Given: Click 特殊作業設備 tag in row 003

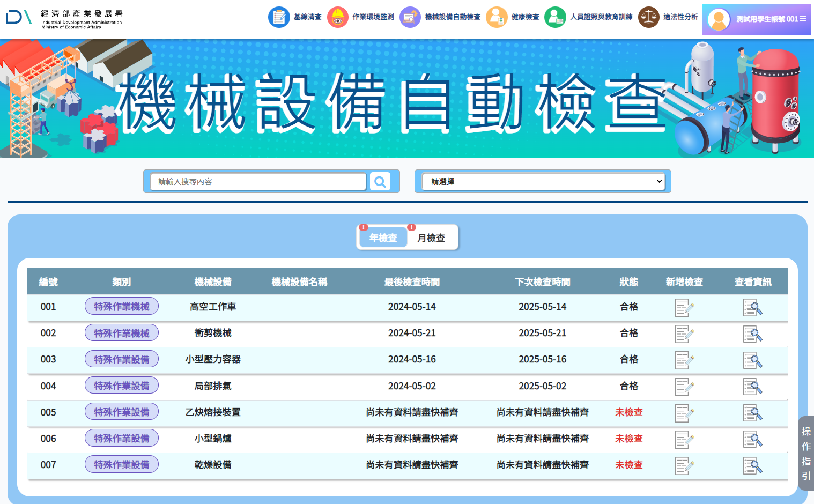Looking at the screenshot, I should click(122, 359).
